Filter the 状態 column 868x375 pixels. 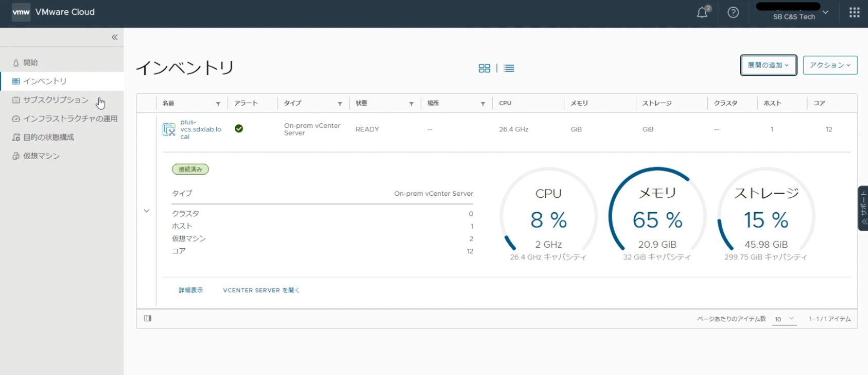click(x=411, y=104)
